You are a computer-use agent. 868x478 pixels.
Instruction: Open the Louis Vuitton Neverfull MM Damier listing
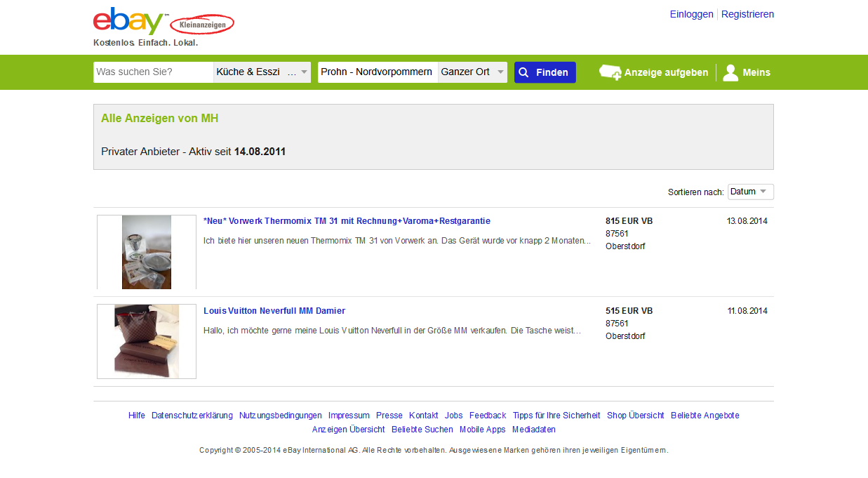274,311
